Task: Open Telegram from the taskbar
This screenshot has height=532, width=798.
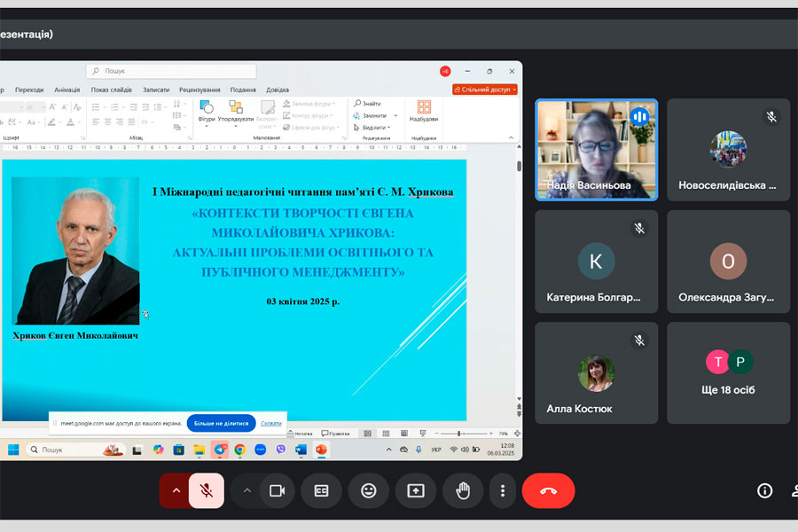Action: pos(220,450)
